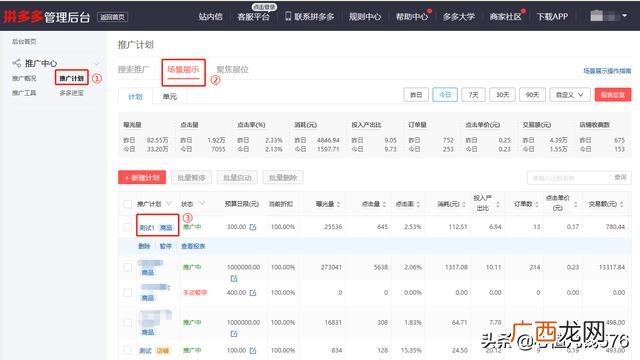Select the 今日 date filter
This screenshot has width=640, height=360.
coord(445,95)
